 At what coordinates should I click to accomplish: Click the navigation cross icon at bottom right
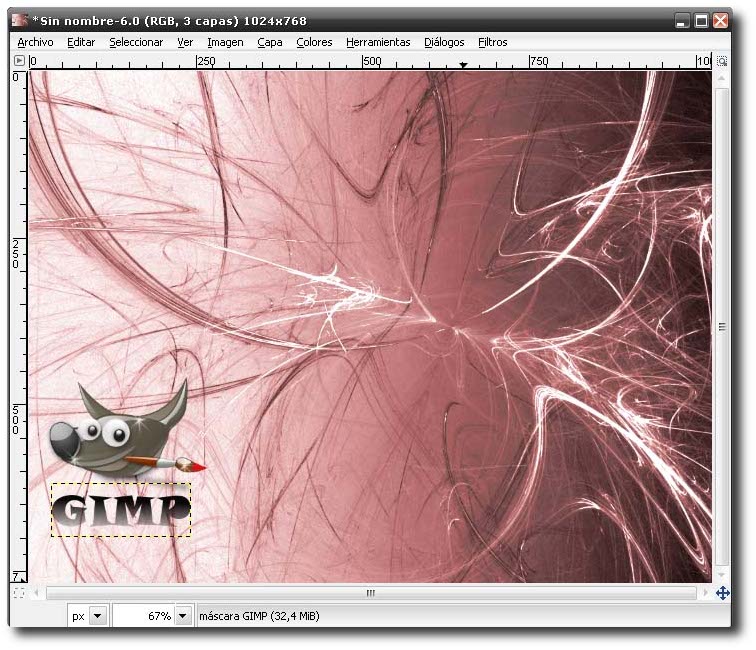722,593
